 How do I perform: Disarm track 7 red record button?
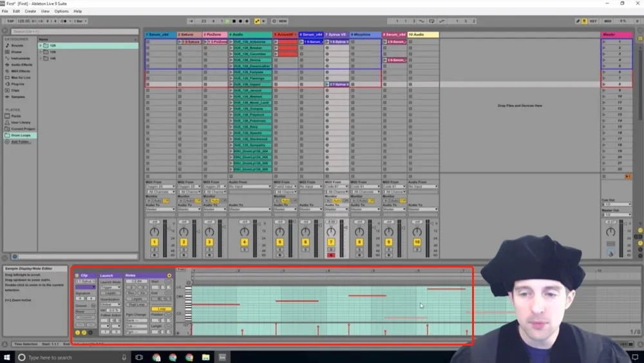pyautogui.click(x=331, y=255)
